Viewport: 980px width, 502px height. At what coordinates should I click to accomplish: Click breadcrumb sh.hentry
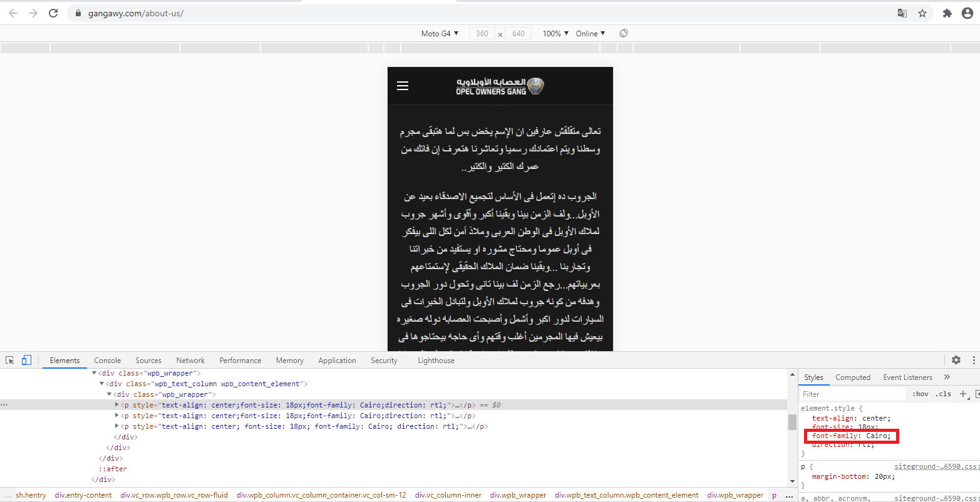(31, 495)
